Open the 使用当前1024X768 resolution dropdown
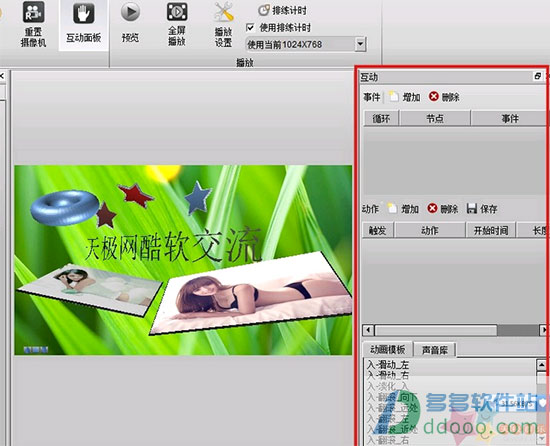The width and height of the screenshot is (550, 446). 360,45
